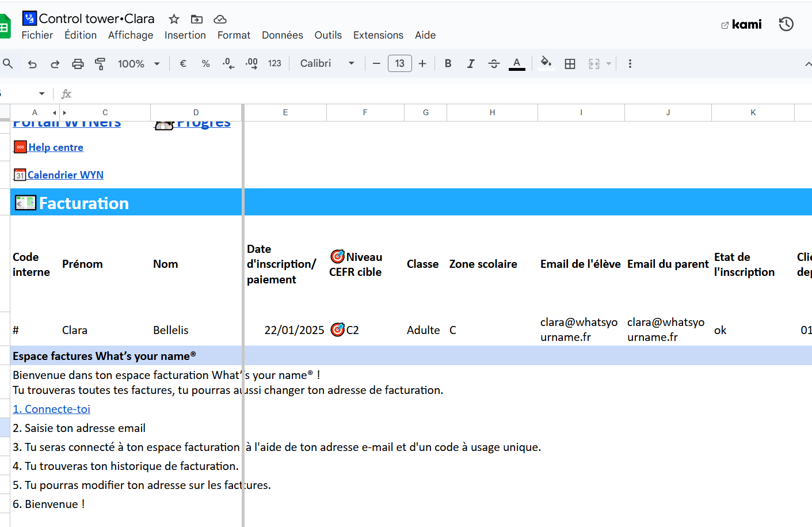The image size is (812, 527).
Task: Open the Fichier menu
Action: 37,35
